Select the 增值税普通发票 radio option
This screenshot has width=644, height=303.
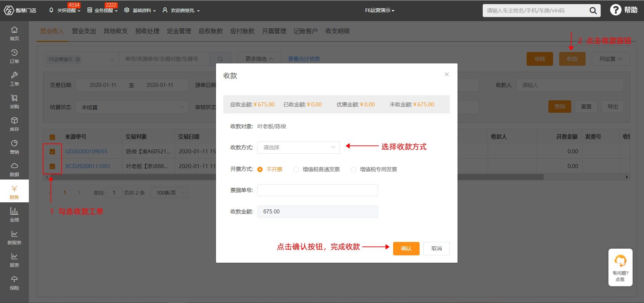(296, 169)
